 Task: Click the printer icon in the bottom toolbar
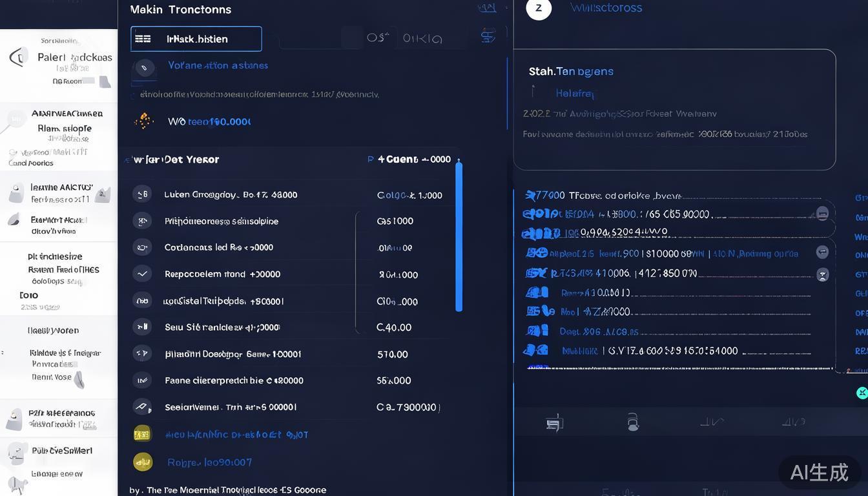(554, 422)
